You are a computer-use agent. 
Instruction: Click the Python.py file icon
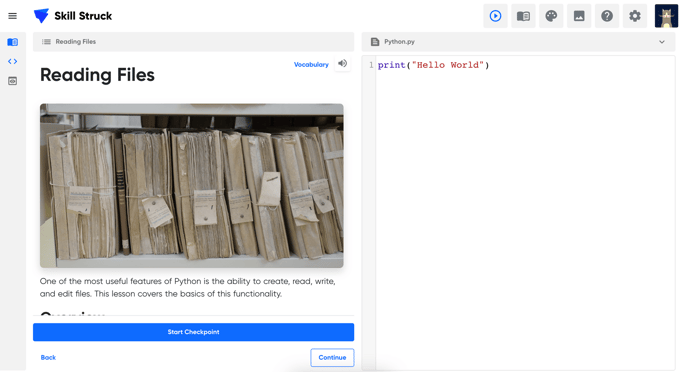375,42
